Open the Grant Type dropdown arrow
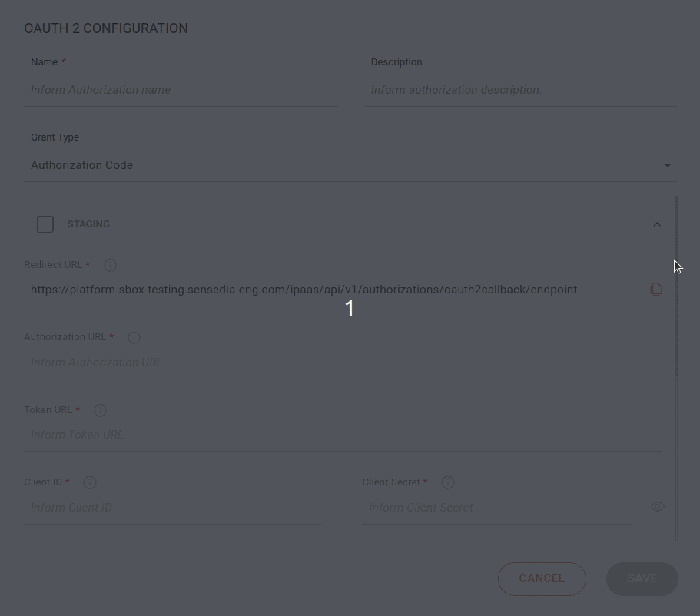700x616 pixels. (667, 165)
